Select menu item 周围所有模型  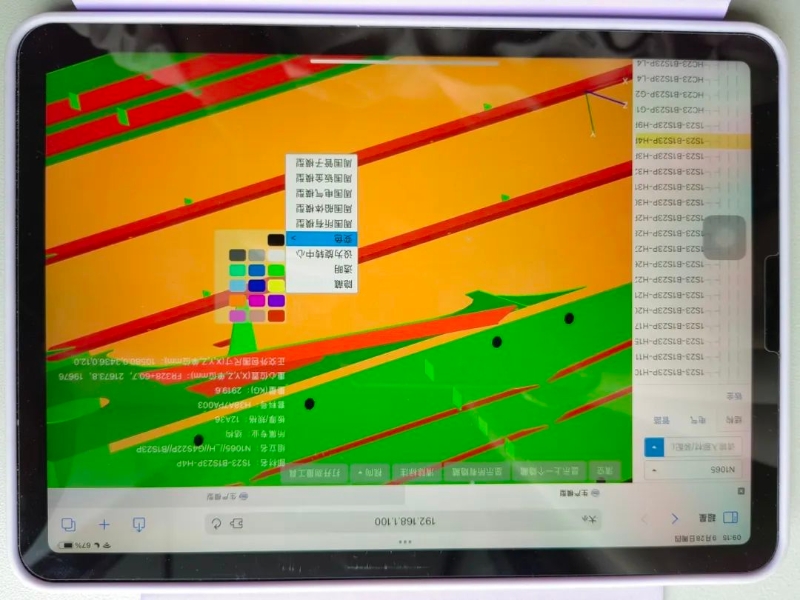(321, 223)
